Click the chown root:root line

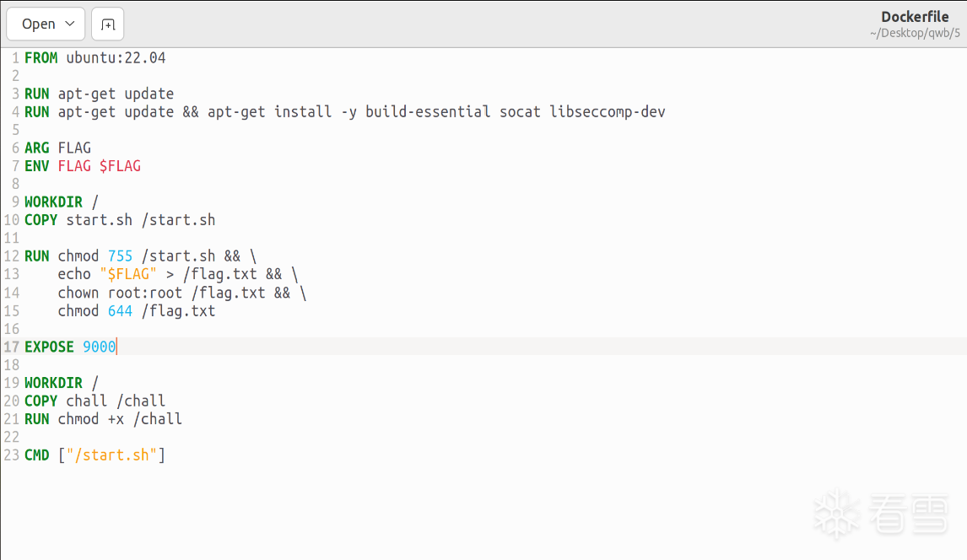point(181,293)
